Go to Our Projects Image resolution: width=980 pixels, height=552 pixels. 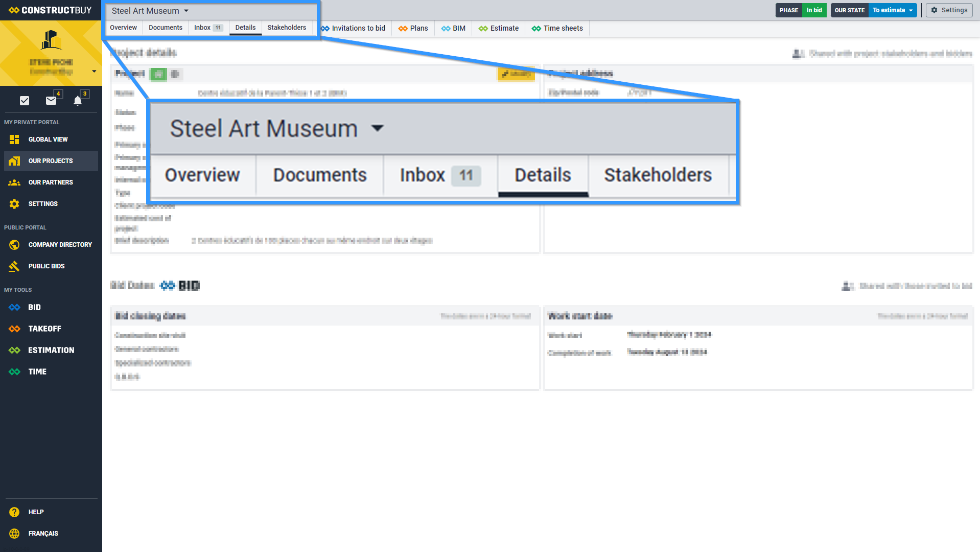(51, 161)
